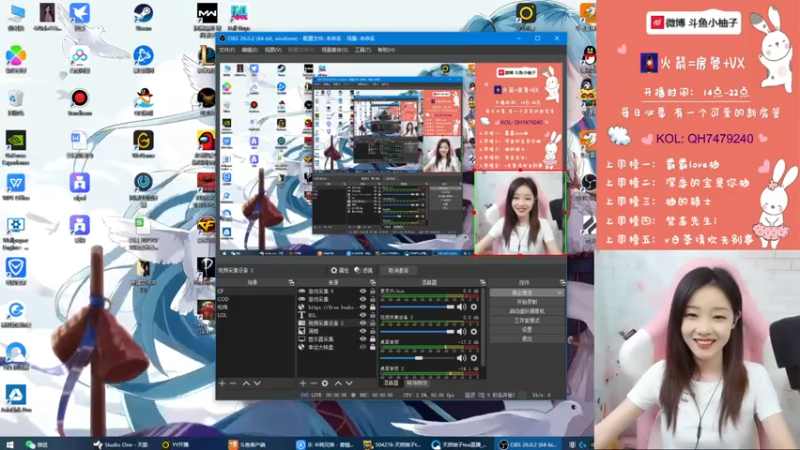Viewport: 800px width, 450px height.
Task: Toggle visibility of the image source row
Action: pos(363,331)
